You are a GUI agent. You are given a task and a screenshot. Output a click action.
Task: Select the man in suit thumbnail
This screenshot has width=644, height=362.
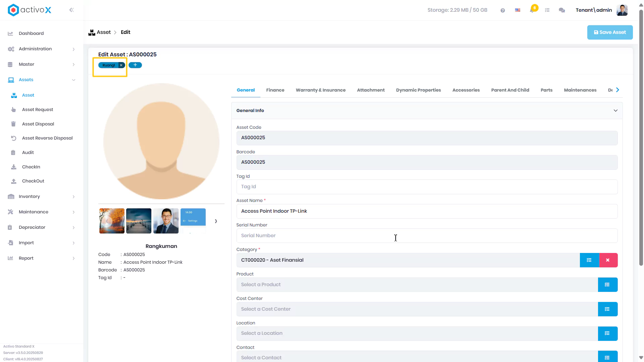pos(166,221)
